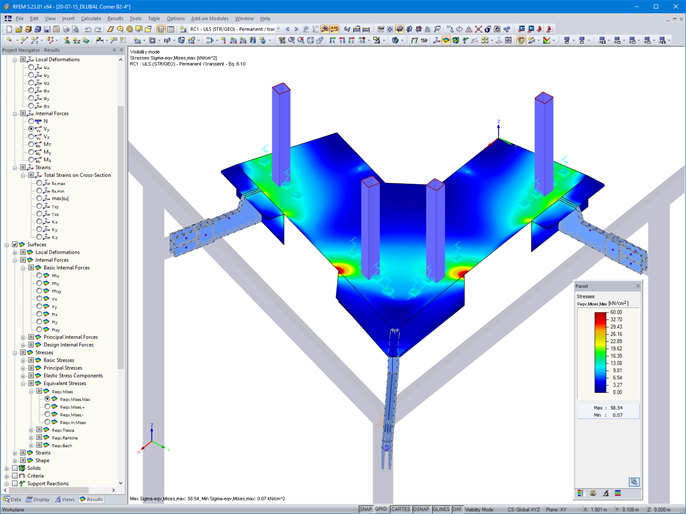Toggle the Solids checkbox
The width and height of the screenshot is (686, 514).
(15, 468)
